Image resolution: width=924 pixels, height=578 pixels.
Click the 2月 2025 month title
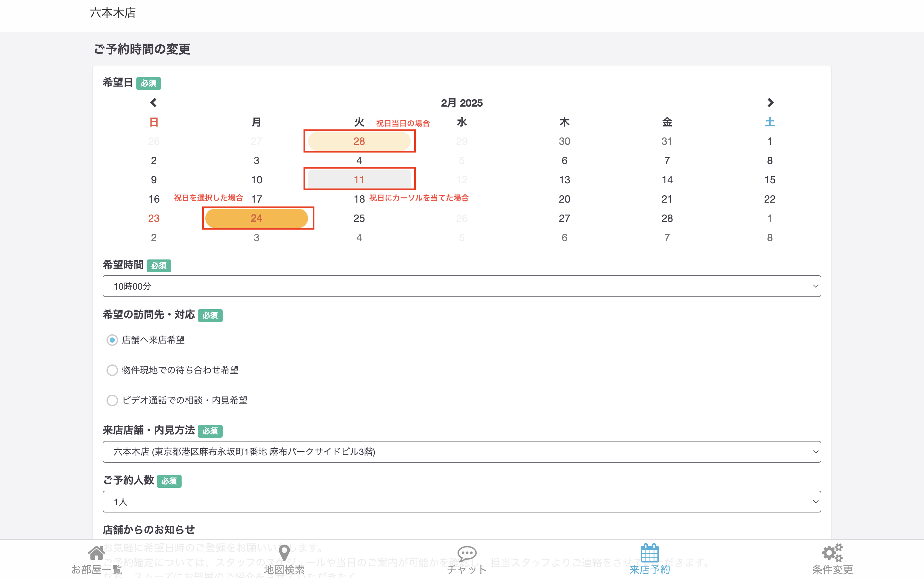tap(462, 103)
